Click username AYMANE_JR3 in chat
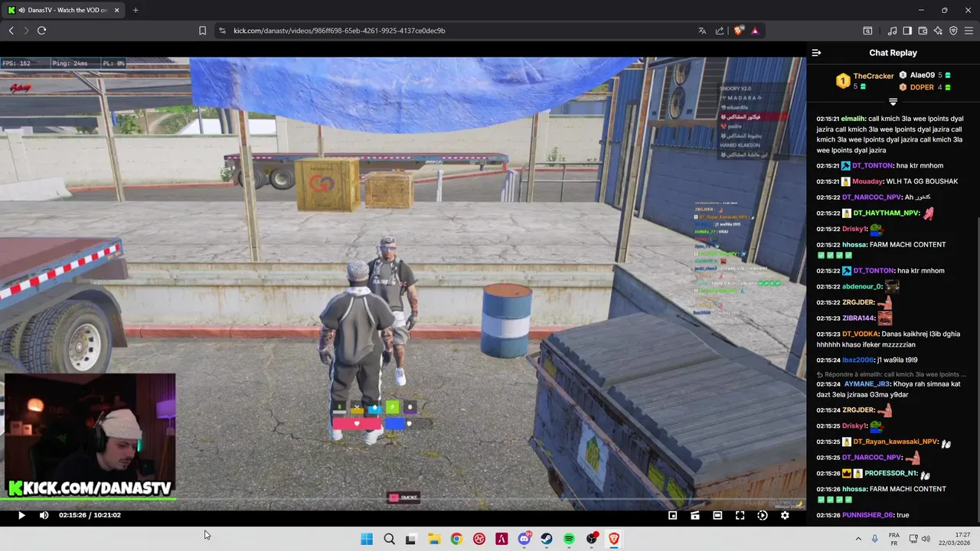The image size is (980, 551). tap(867, 383)
